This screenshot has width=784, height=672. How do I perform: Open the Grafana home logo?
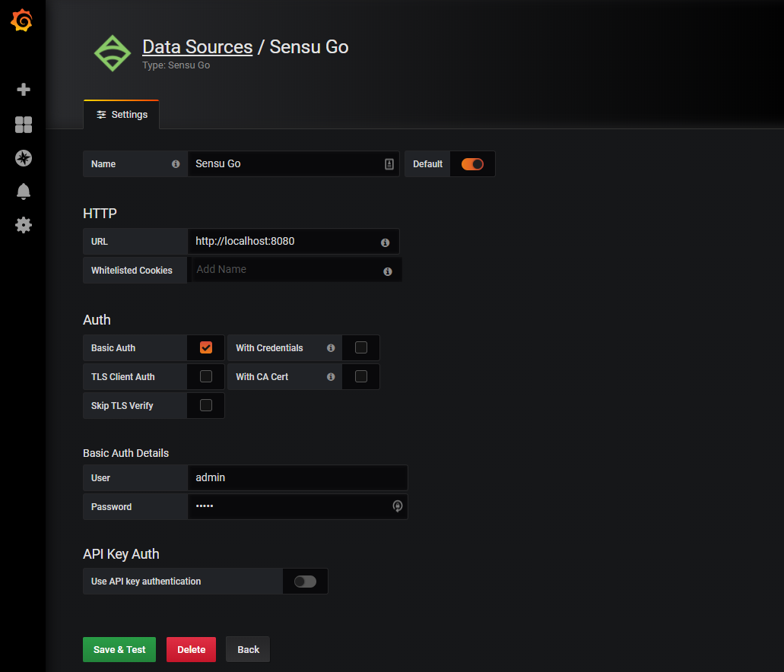[x=22, y=20]
